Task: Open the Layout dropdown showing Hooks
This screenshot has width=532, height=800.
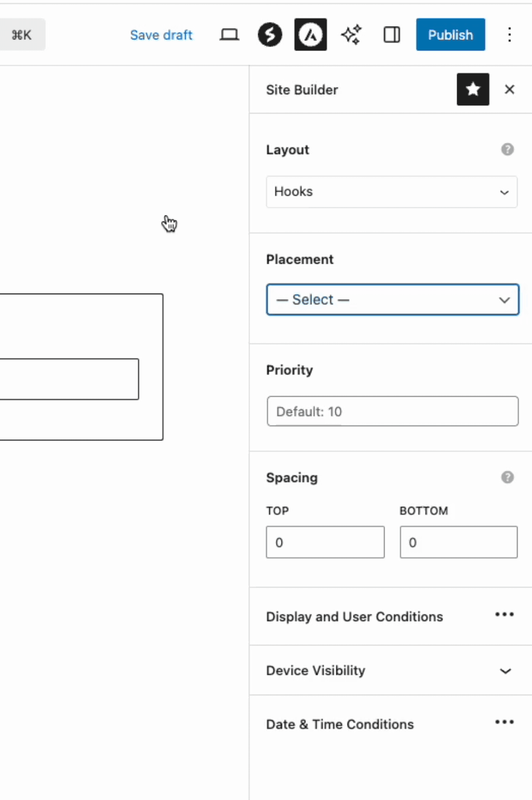Action: pos(391,192)
